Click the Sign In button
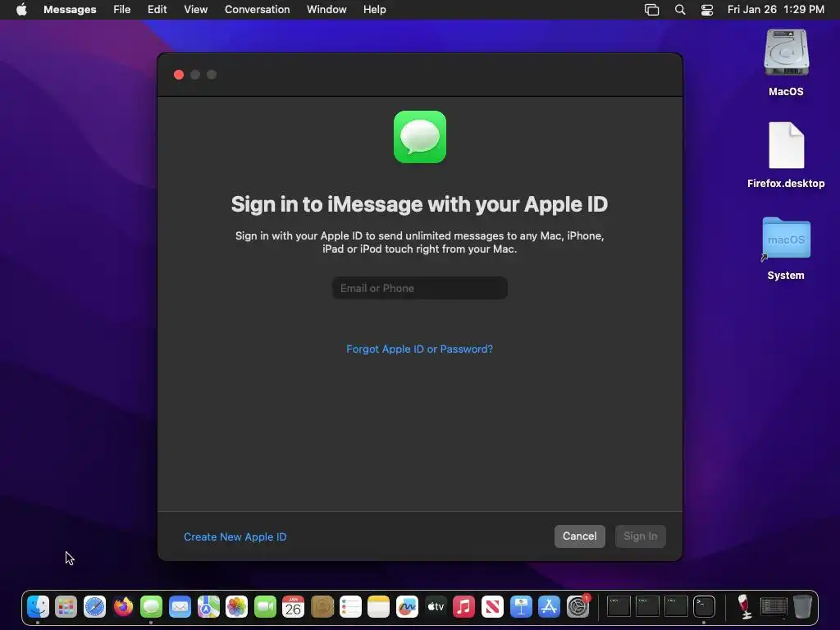Viewport: 840px width, 630px height. [640, 536]
